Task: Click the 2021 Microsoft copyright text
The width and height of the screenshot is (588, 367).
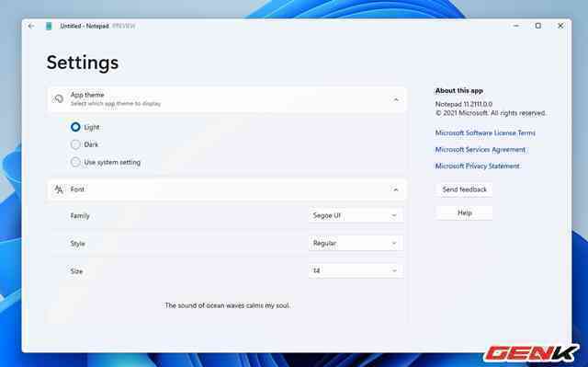Action: pyautogui.click(x=491, y=113)
